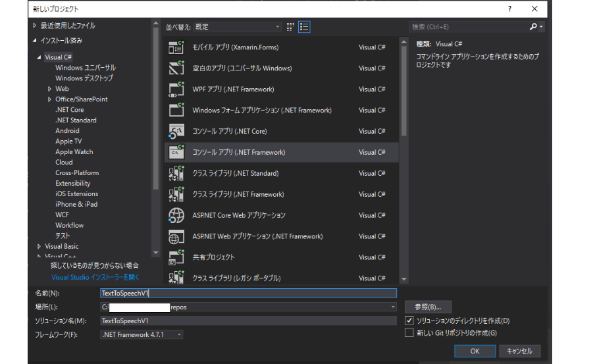
Task: Click the category tree scrollbar thumb
Action: (x=155, y=108)
